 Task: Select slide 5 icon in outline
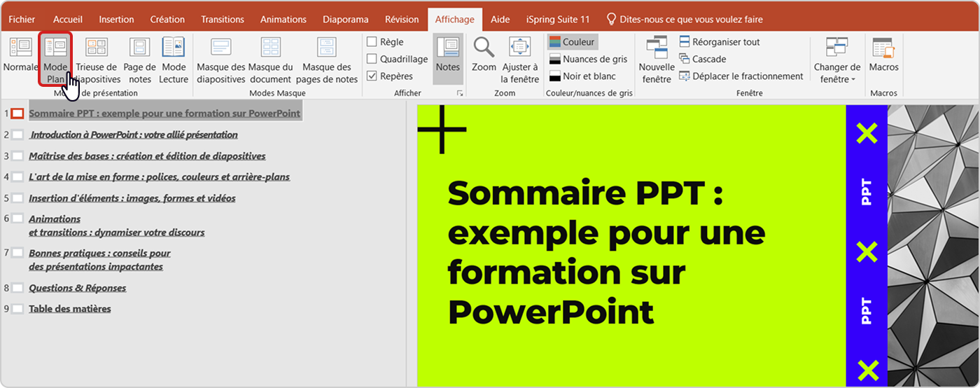pos(17,198)
